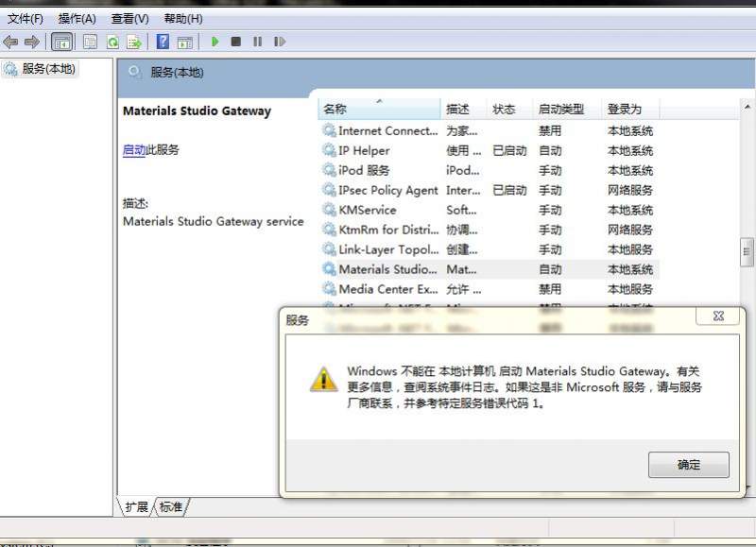Screen dimensions: 756x547
Task: Click the Stop Service square button
Action: click(235, 42)
